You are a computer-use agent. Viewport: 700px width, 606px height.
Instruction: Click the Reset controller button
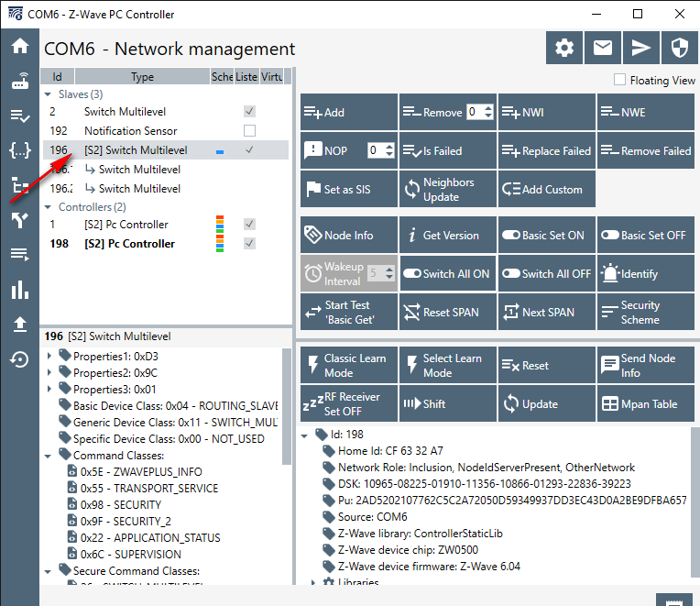coord(546,365)
